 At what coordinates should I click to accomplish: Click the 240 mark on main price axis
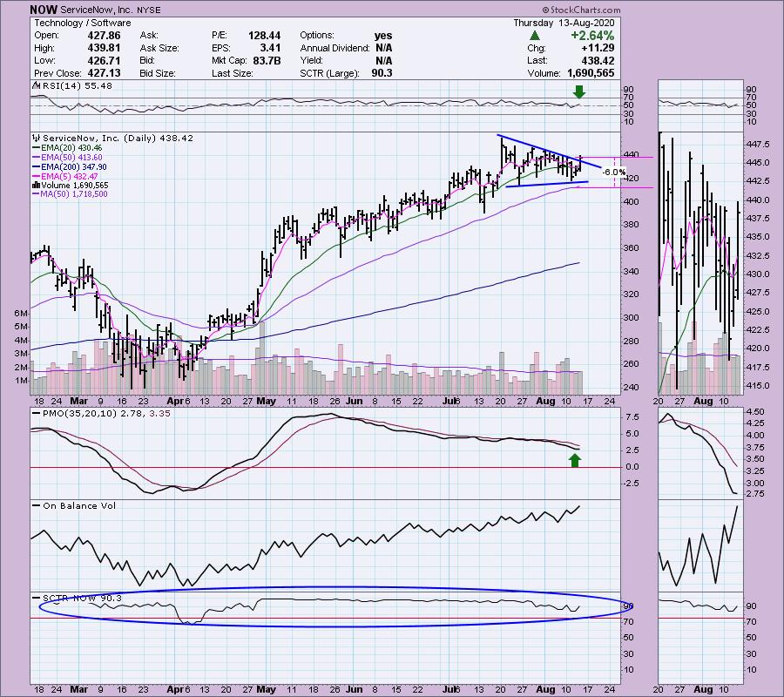[x=631, y=388]
